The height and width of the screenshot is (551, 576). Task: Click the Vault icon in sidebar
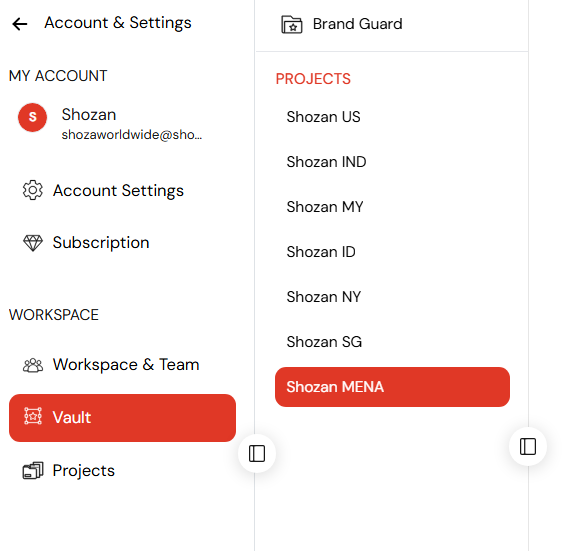33,416
